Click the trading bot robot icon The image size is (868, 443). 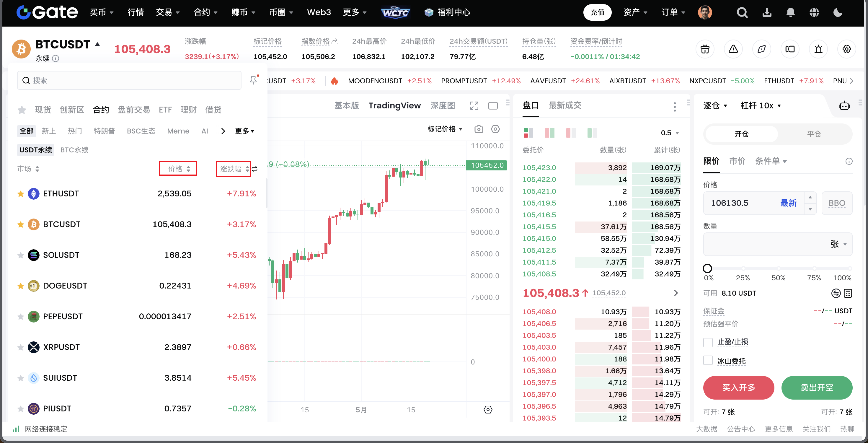[x=844, y=106]
